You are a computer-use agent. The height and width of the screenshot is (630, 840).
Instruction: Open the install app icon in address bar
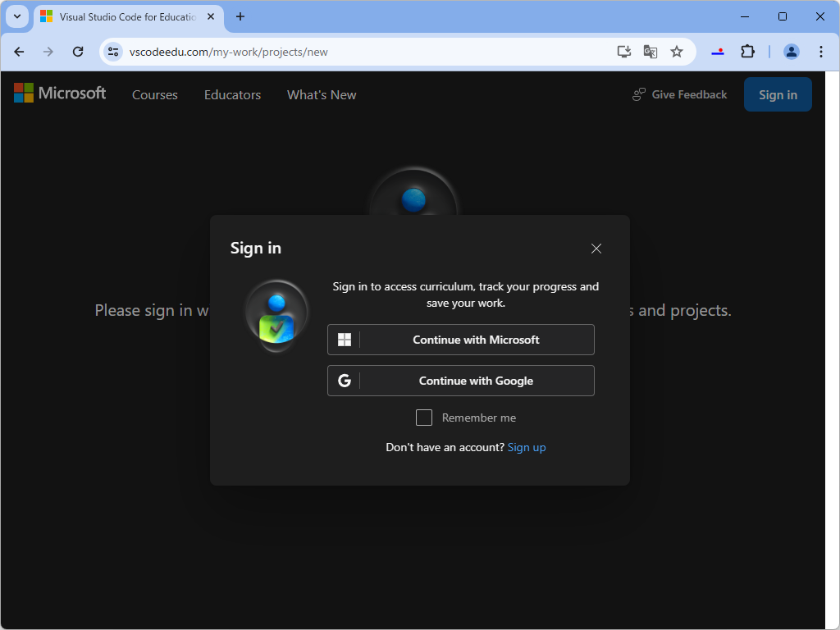[x=623, y=51]
